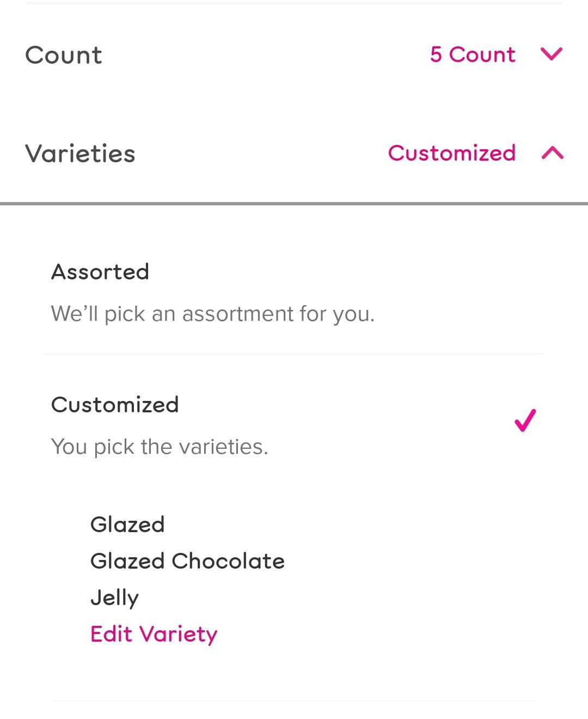The height and width of the screenshot is (719, 588).
Task: Click the assortment description text
Action: pyautogui.click(x=213, y=314)
